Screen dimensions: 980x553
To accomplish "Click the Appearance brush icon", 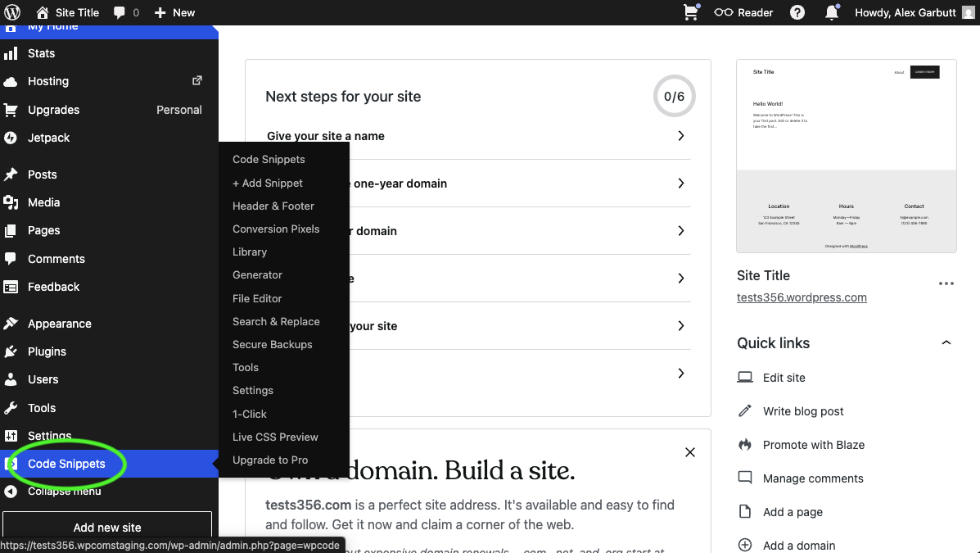I will click(11, 324).
